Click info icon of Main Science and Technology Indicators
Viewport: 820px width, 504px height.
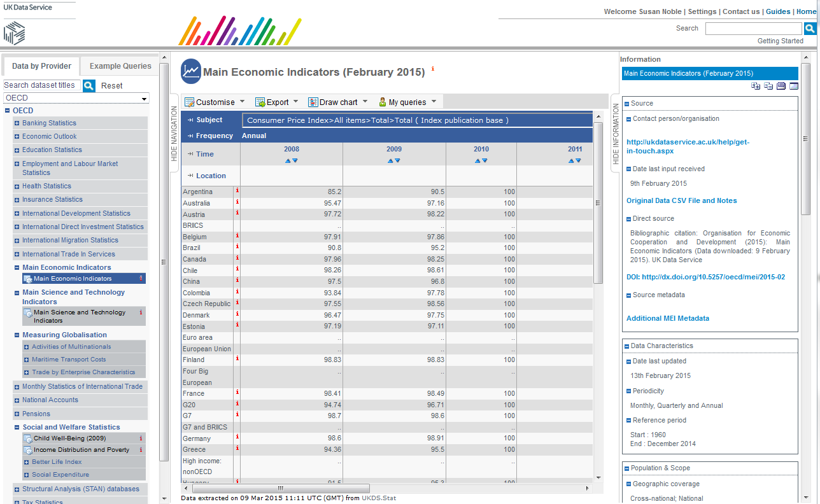[141, 312]
